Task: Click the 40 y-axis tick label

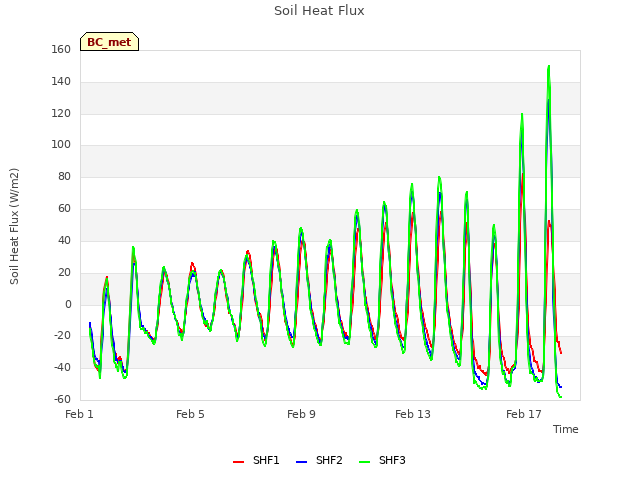Action: [64, 240]
